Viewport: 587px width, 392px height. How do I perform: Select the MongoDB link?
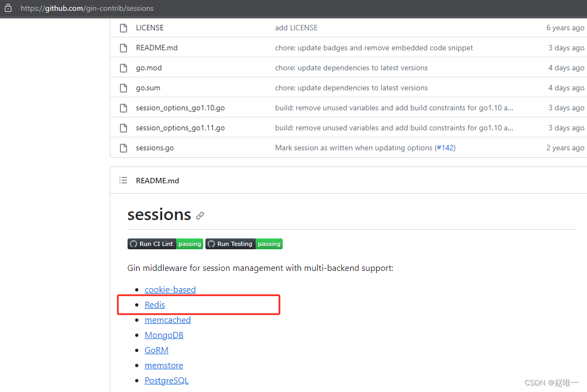click(x=164, y=335)
